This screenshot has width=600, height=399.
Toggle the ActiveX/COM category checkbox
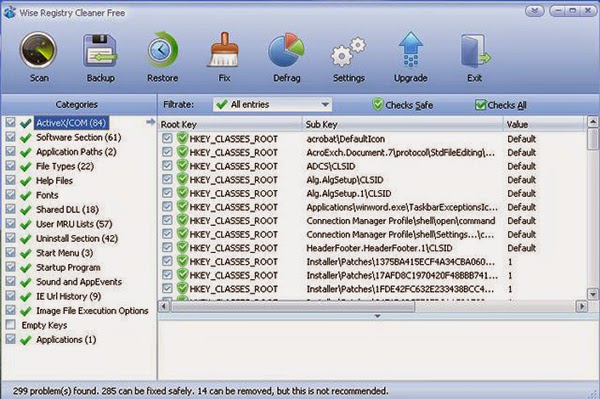[x=11, y=122]
